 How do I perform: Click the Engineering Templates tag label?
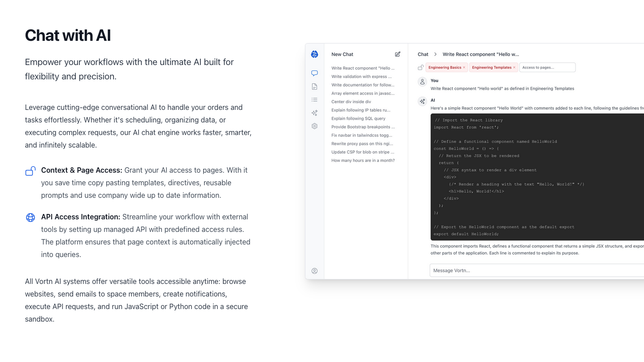(492, 67)
